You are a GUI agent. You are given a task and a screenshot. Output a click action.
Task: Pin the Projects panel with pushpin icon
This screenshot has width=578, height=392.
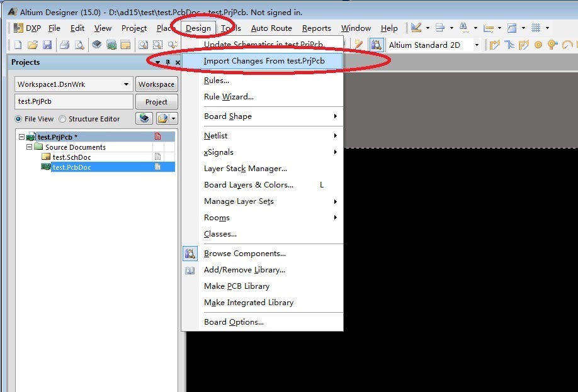coord(167,62)
